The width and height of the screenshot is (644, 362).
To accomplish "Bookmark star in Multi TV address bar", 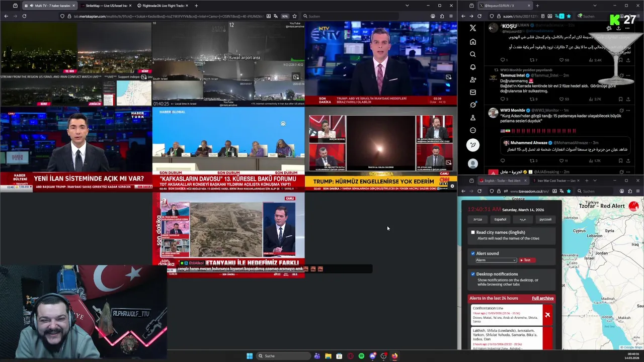I will tap(294, 16).
